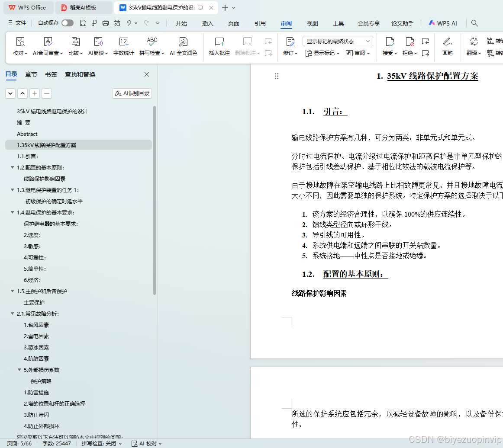The width and height of the screenshot is (503, 448).
Task: Open 查找和替换 tab in navigation pane
Action: pos(80,74)
